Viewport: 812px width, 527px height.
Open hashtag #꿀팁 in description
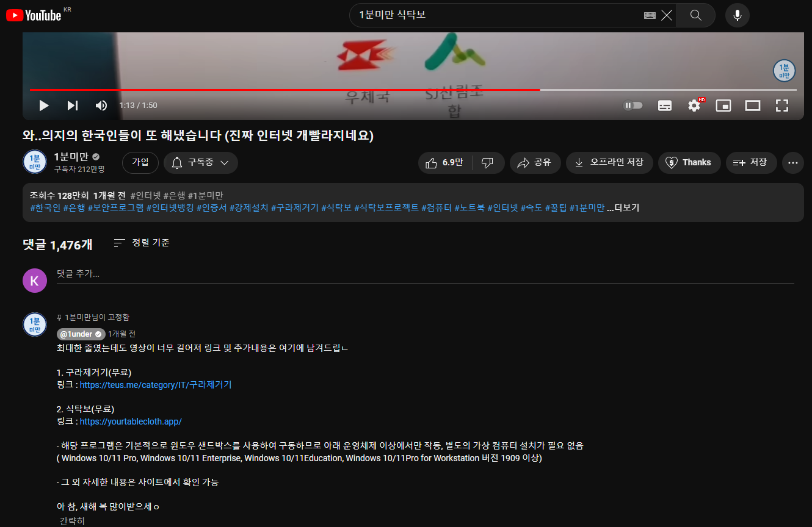(556, 208)
